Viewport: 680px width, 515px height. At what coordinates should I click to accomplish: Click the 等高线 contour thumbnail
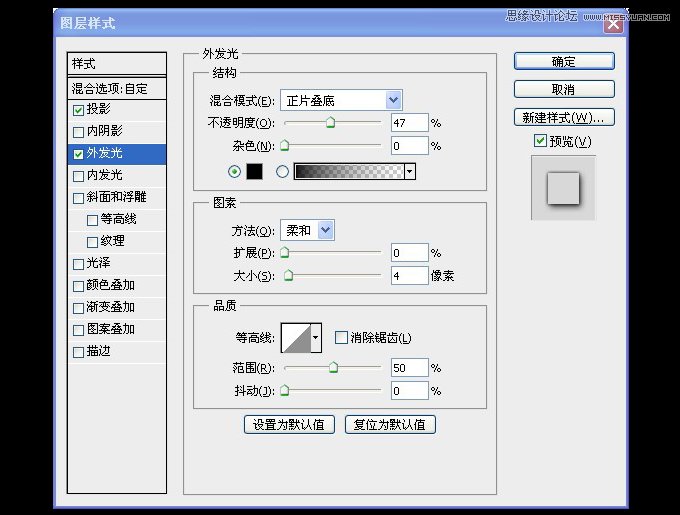tap(296, 337)
